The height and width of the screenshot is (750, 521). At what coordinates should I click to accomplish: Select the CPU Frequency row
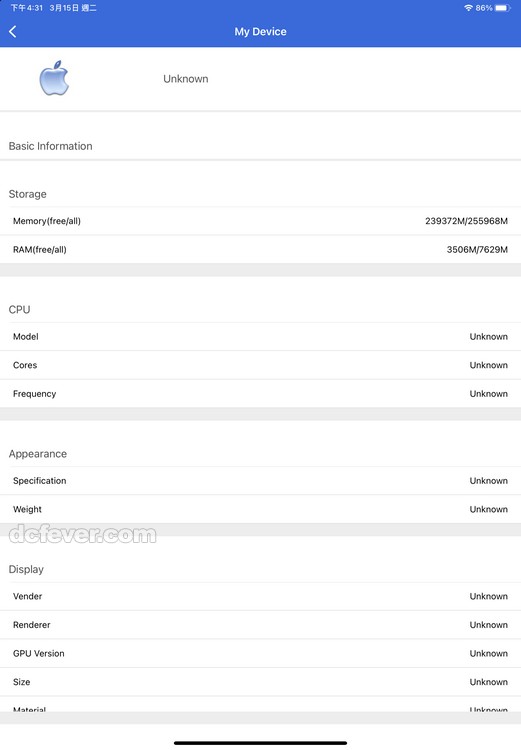pyautogui.click(x=260, y=394)
